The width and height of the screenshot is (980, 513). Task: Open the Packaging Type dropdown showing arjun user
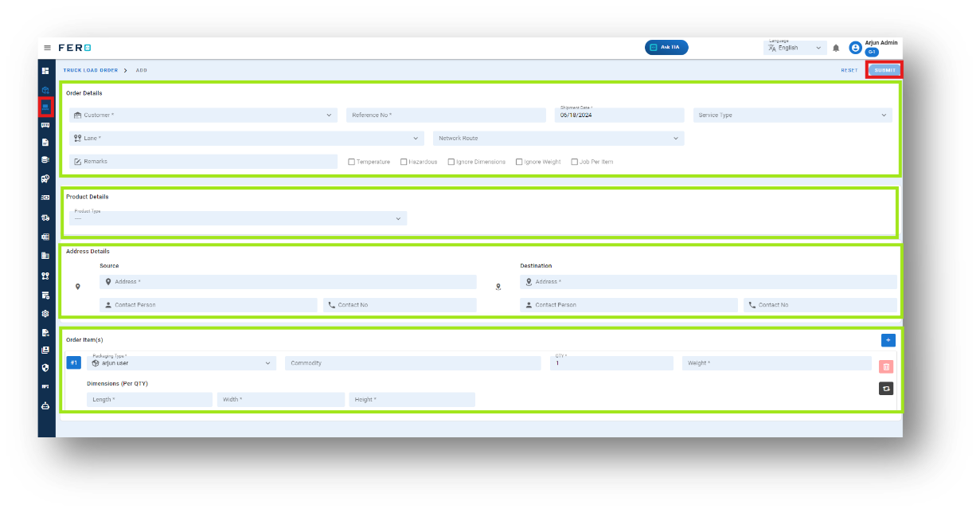(182, 363)
